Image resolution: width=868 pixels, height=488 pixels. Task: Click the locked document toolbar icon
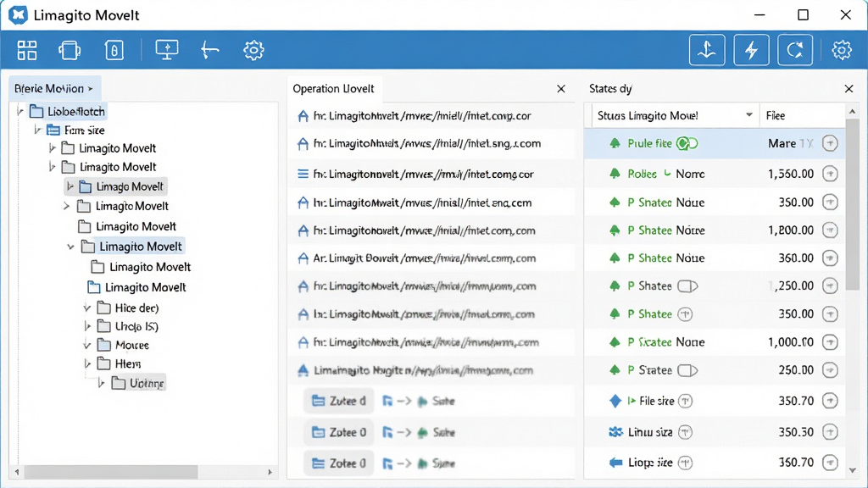tap(114, 50)
